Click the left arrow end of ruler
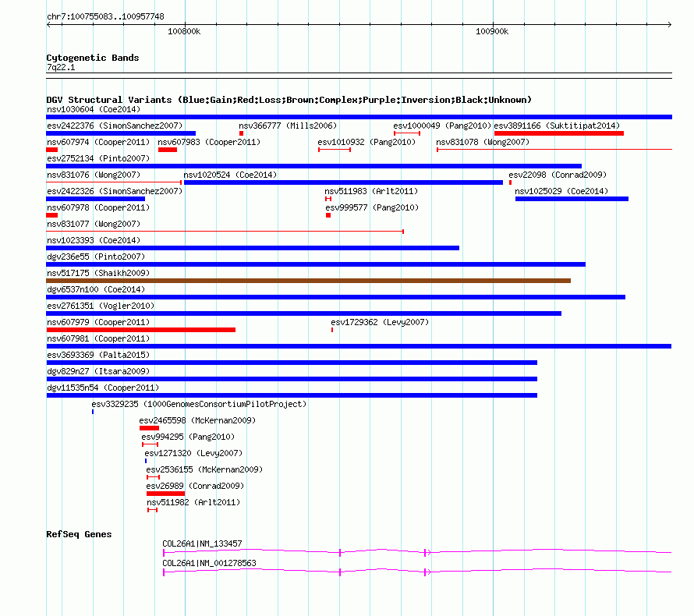The height and width of the screenshot is (616, 694). [x=48, y=25]
